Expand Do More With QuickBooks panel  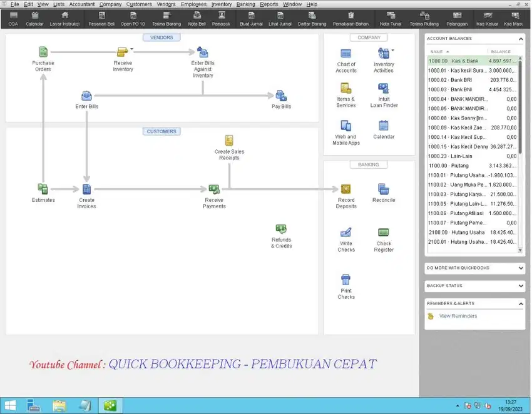521,268
